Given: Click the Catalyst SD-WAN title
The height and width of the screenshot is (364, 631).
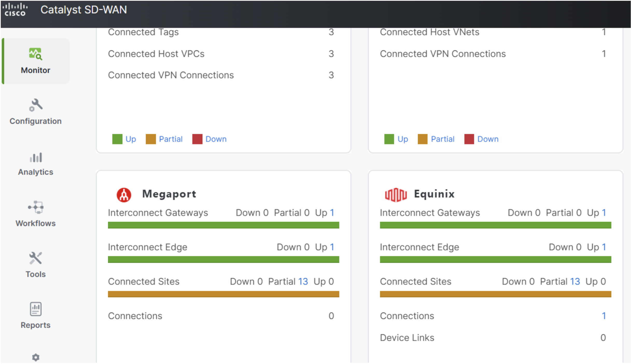Looking at the screenshot, I should pos(84,10).
